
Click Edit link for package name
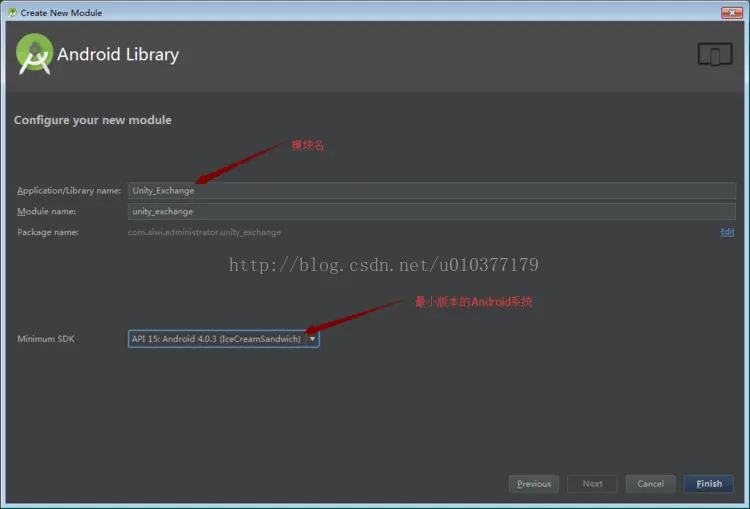(x=727, y=232)
